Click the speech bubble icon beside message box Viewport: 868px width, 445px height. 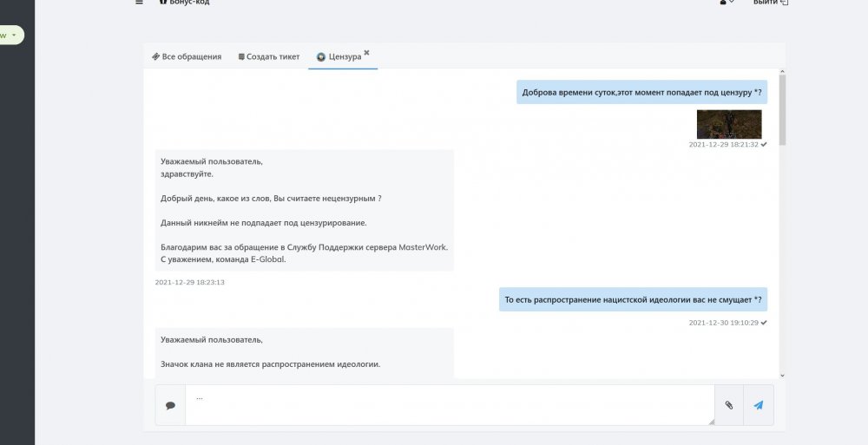[x=170, y=406]
